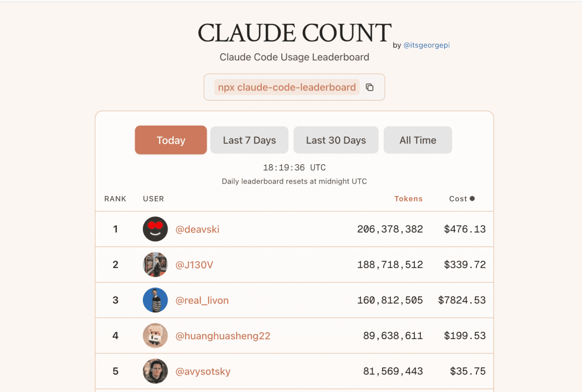
Task: Select the Last 30 Days period
Action: [336, 140]
